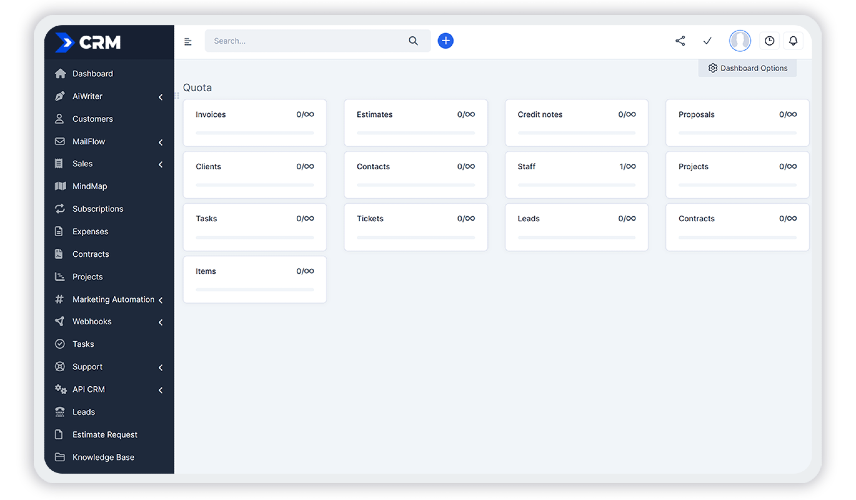Click the share icon in top bar
This screenshot has width=856, height=500.
pos(680,41)
